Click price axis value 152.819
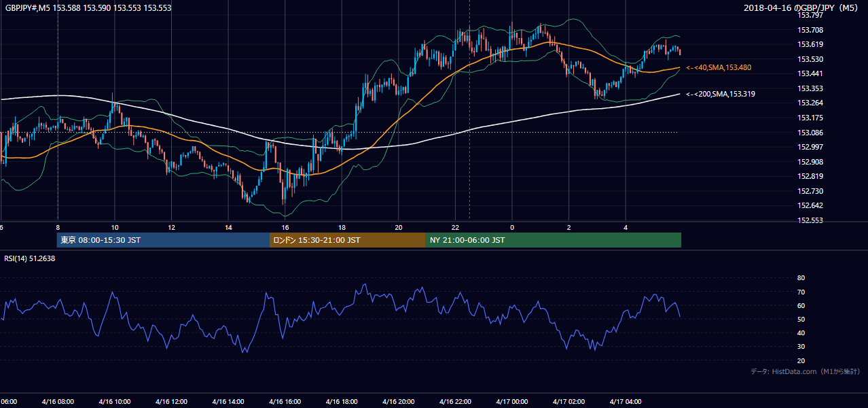The image size is (868, 408). pyautogui.click(x=810, y=177)
